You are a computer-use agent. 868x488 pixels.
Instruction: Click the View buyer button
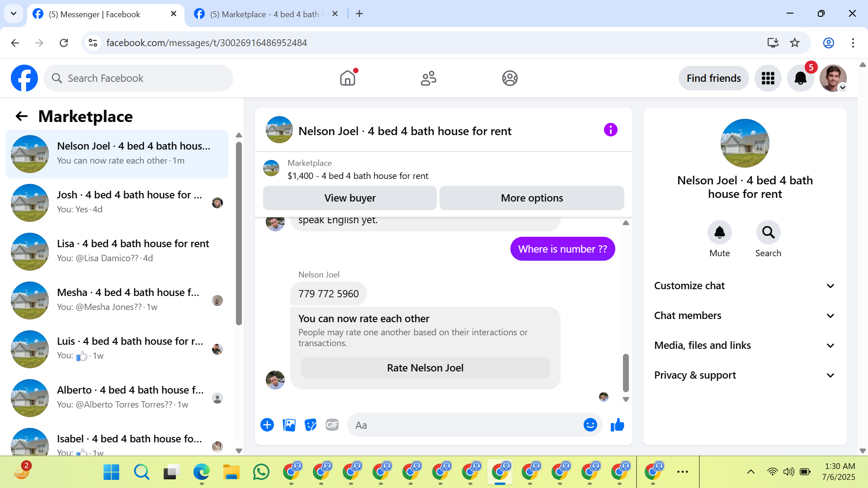tap(349, 198)
